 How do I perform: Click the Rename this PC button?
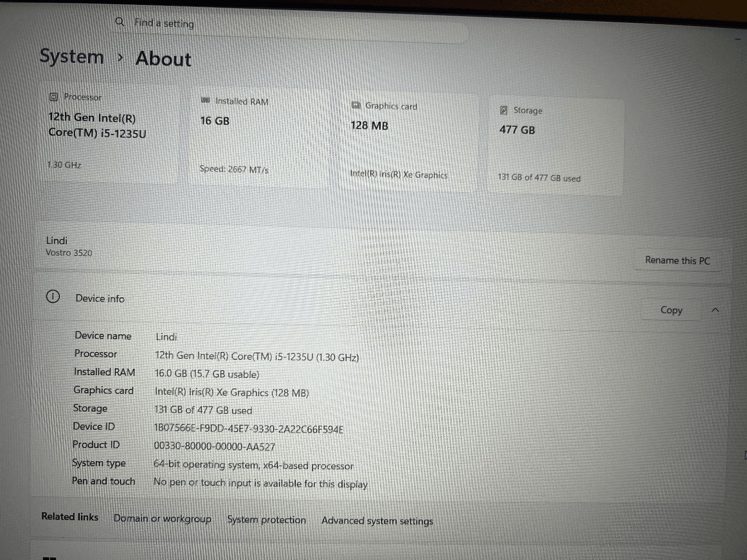(677, 260)
